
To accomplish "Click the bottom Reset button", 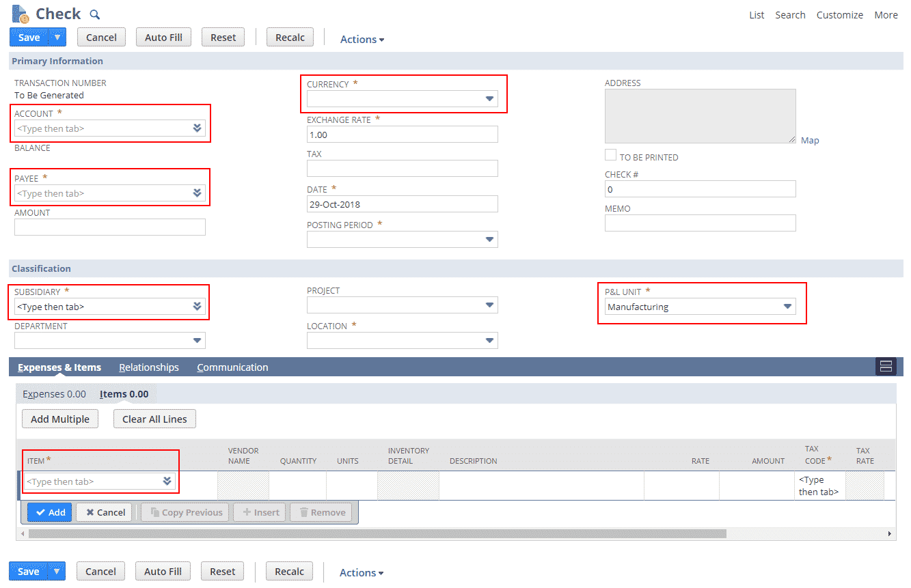I will point(223,571).
